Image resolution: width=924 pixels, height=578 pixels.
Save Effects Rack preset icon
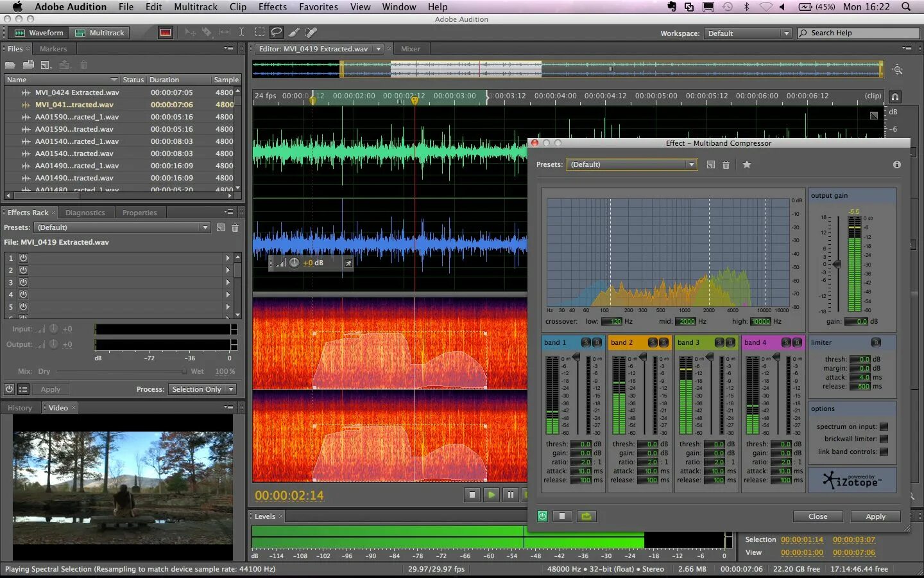[221, 227]
